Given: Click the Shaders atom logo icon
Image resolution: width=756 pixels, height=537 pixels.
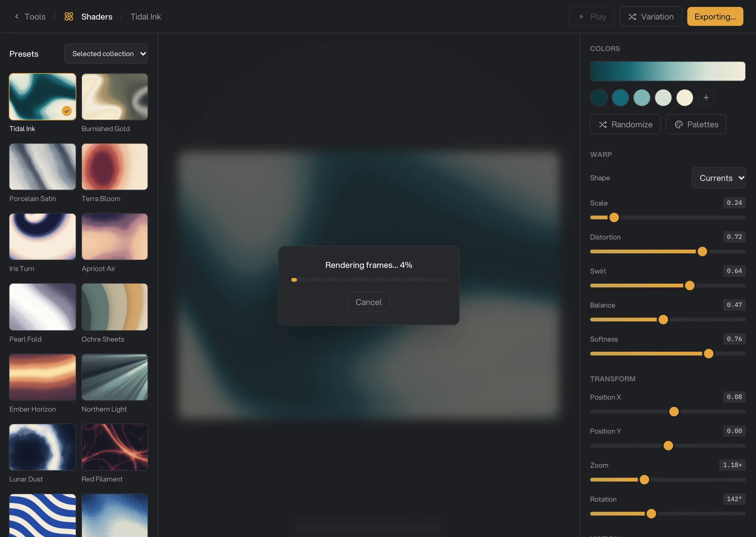Looking at the screenshot, I should tap(69, 16).
